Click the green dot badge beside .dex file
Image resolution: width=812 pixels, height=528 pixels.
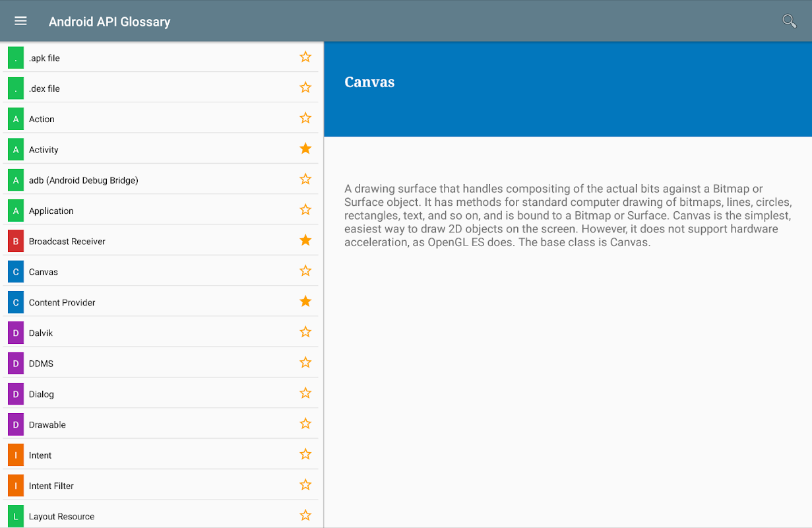point(16,88)
